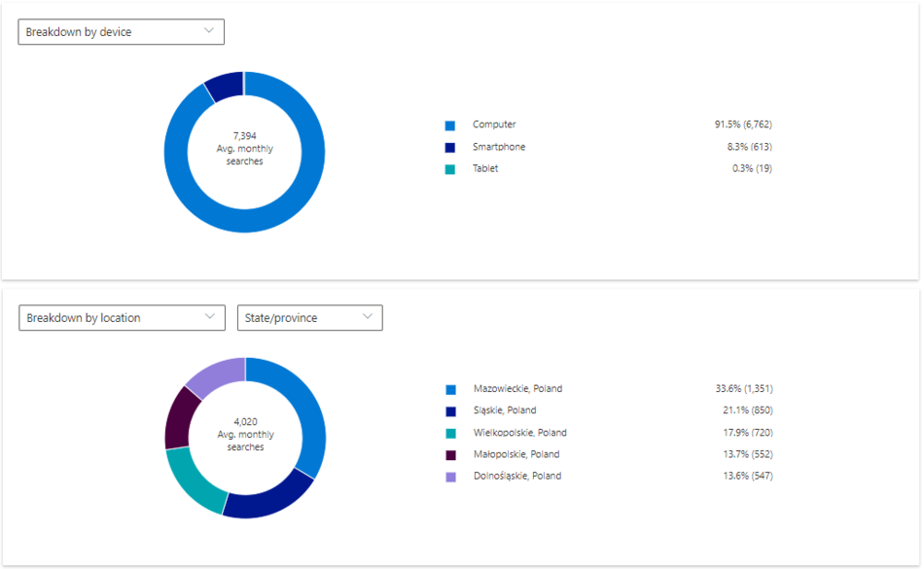Click the Mazowieckie legend color swatch
This screenshot has height=569, width=924.
pos(450,389)
